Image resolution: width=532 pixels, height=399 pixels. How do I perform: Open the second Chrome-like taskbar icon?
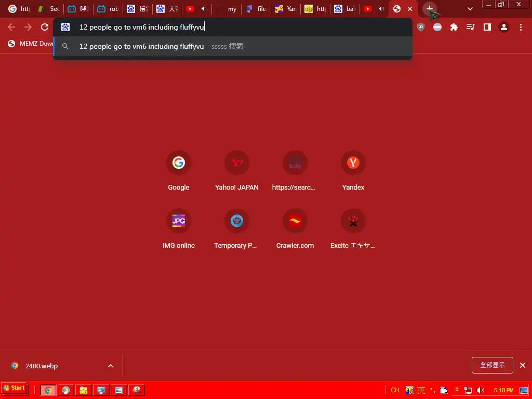[x=66, y=390]
